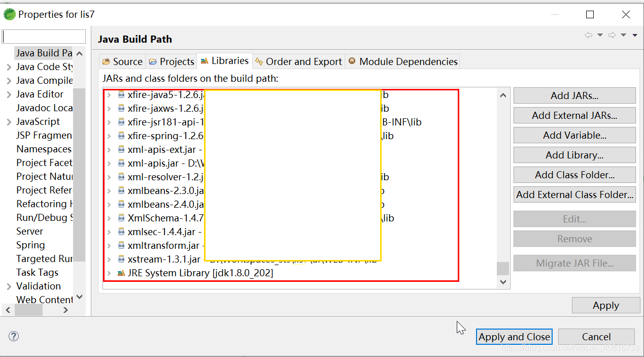Viewport: 644px width, 357px height.
Task: Open the Order and Export tab
Action: [x=298, y=61]
